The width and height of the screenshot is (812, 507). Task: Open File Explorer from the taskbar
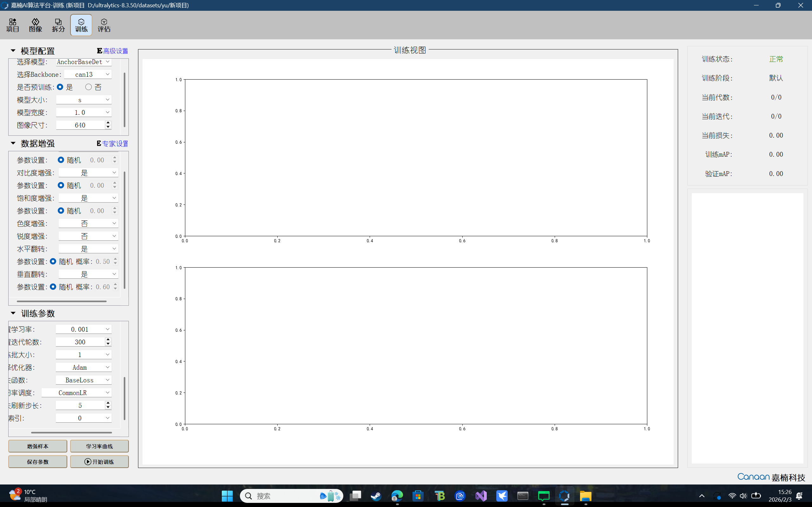click(x=585, y=496)
